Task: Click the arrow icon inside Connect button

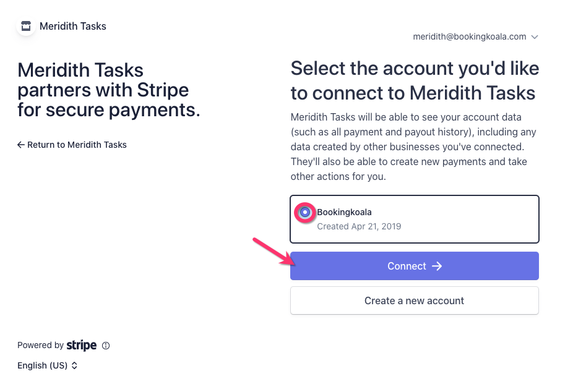Action: (437, 266)
